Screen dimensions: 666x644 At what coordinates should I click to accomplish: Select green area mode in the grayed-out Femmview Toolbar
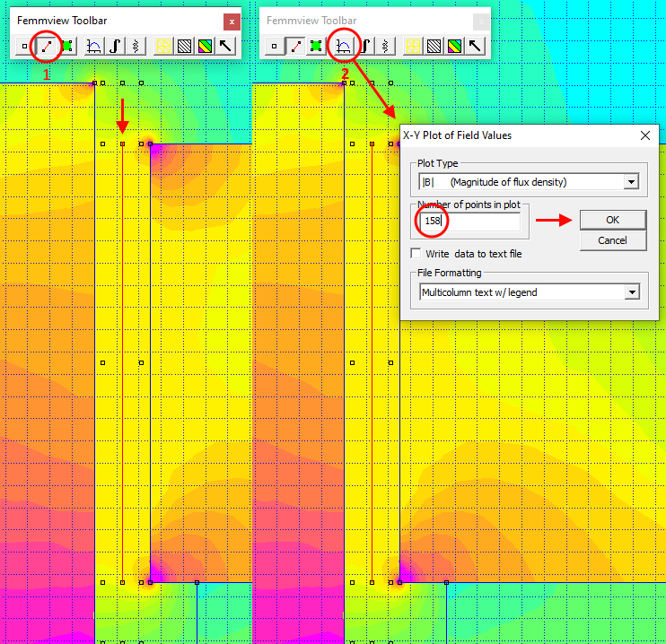click(316, 47)
